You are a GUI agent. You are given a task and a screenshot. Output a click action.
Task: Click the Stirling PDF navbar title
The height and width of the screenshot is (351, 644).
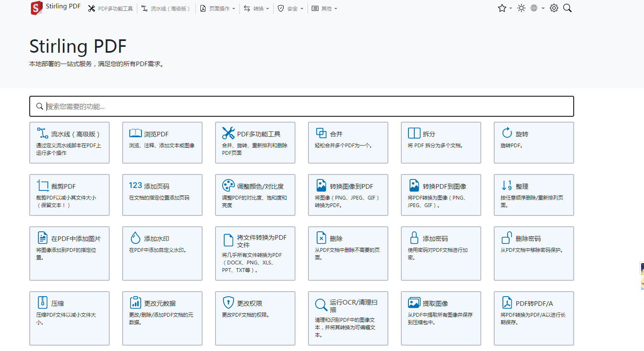(63, 6)
